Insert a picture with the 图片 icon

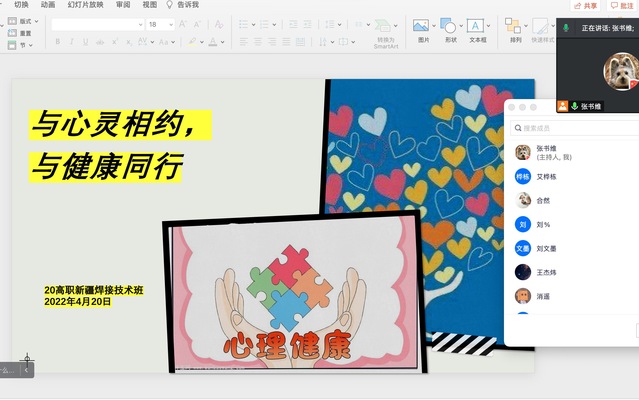422,27
